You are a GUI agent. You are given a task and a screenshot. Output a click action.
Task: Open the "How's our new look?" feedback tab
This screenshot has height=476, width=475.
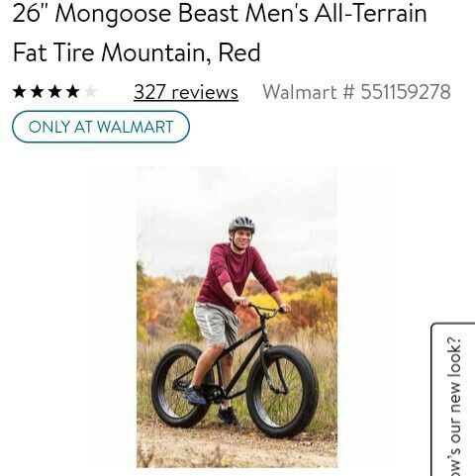(453, 400)
